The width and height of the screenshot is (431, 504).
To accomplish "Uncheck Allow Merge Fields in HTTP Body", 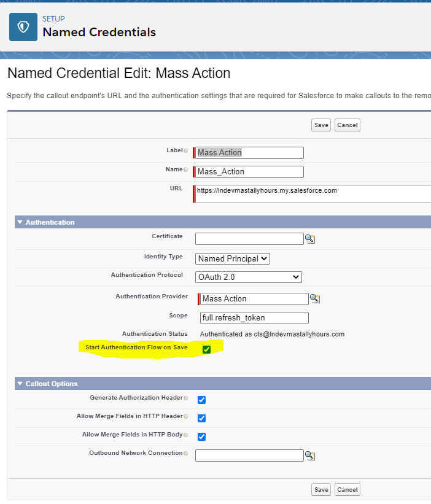I will [201, 436].
